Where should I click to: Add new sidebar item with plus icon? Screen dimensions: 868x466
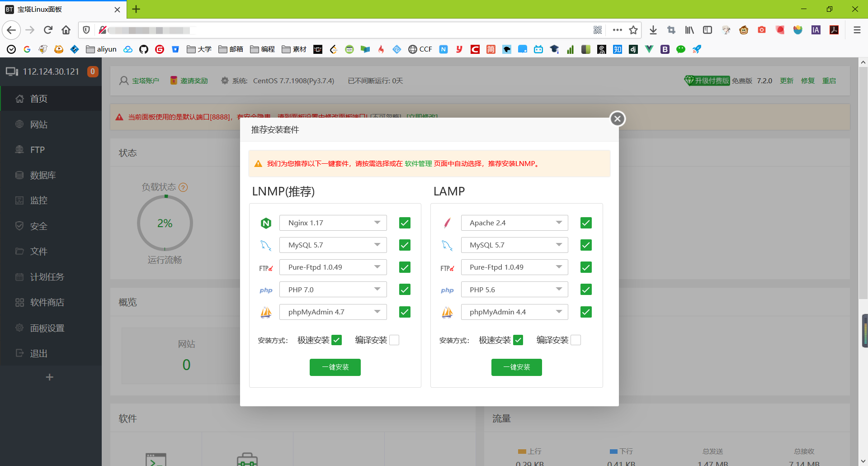pyautogui.click(x=50, y=377)
